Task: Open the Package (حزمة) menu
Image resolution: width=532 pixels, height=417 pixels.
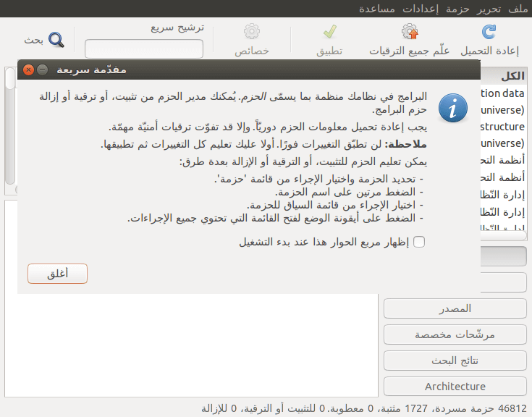Action: pyautogui.click(x=457, y=9)
